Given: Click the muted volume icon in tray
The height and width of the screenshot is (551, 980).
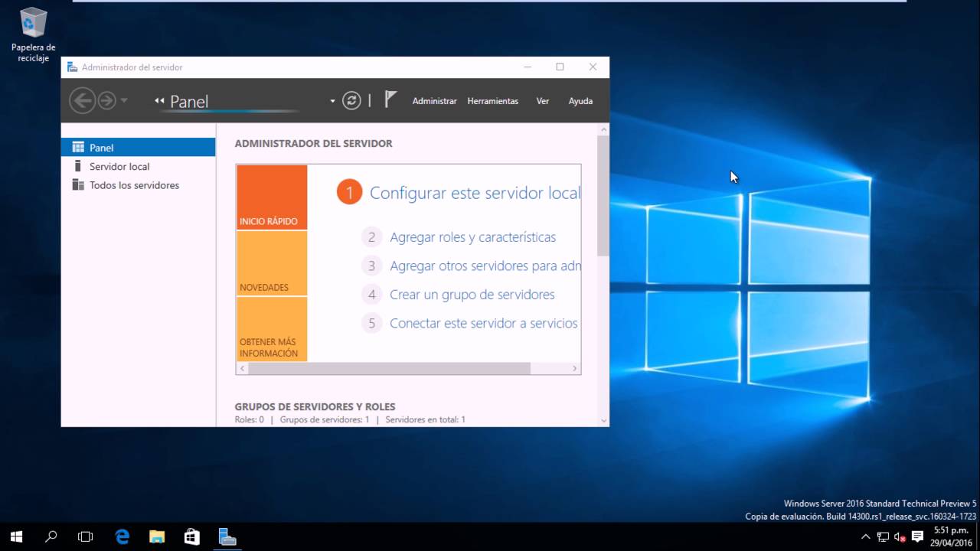Looking at the screenshot, I should pyautogui.click(x=900, y=536).
